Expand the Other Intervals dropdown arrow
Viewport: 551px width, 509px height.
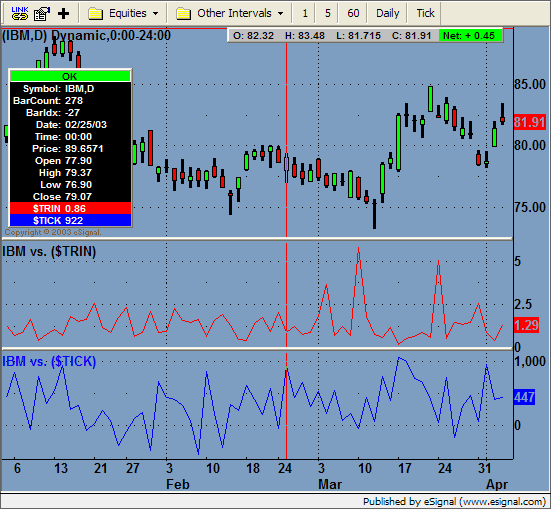click(280, 14)
